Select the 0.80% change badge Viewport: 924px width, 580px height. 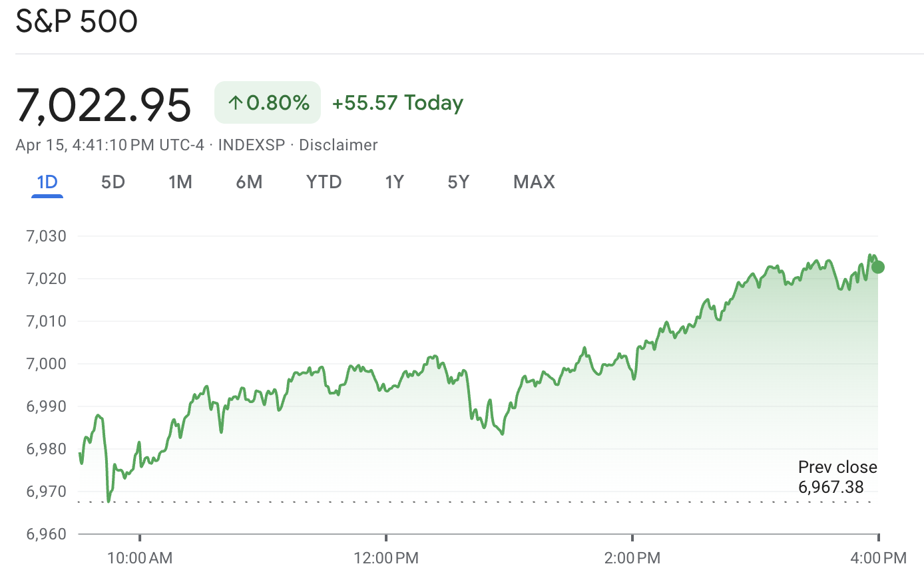tap(267, 102)
